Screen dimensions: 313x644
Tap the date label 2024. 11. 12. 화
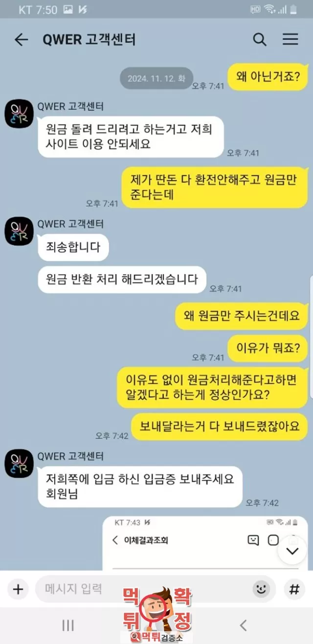coord(156,78)
